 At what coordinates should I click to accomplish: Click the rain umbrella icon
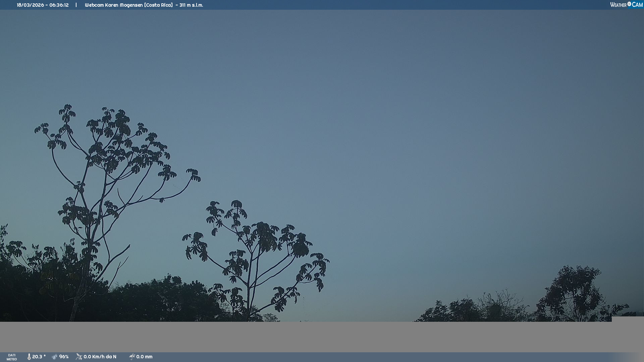(x=132, y=357)
